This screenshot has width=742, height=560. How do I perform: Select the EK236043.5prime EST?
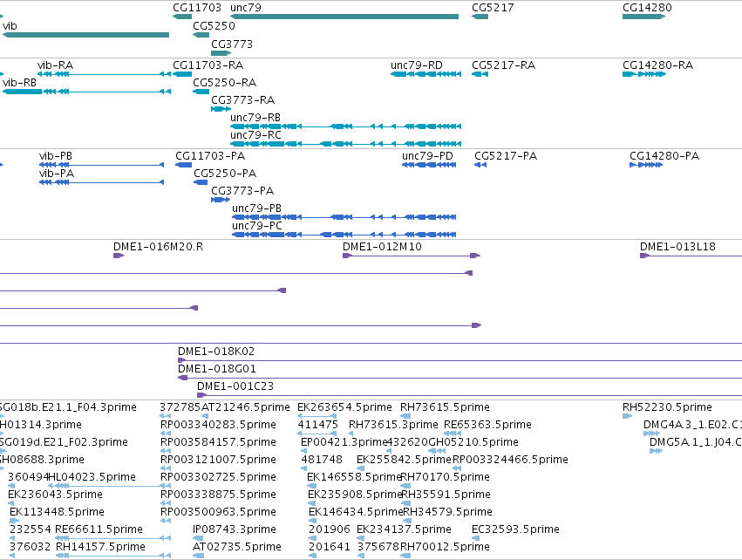pyautogui.click(x=12, y=503)
